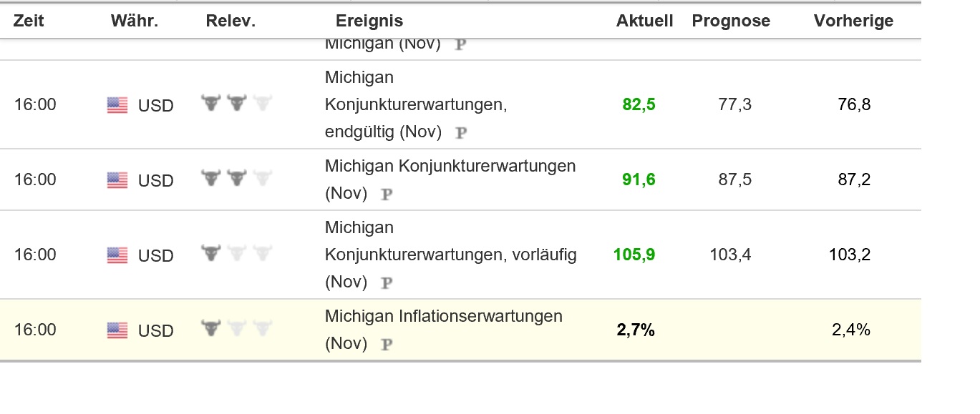Click the green 91,6 actual value
This screenshot has width=980, height=414.
coord(638,179)
